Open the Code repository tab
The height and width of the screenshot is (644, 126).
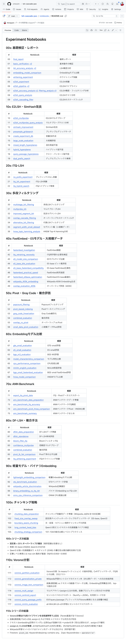pos(7,9)
